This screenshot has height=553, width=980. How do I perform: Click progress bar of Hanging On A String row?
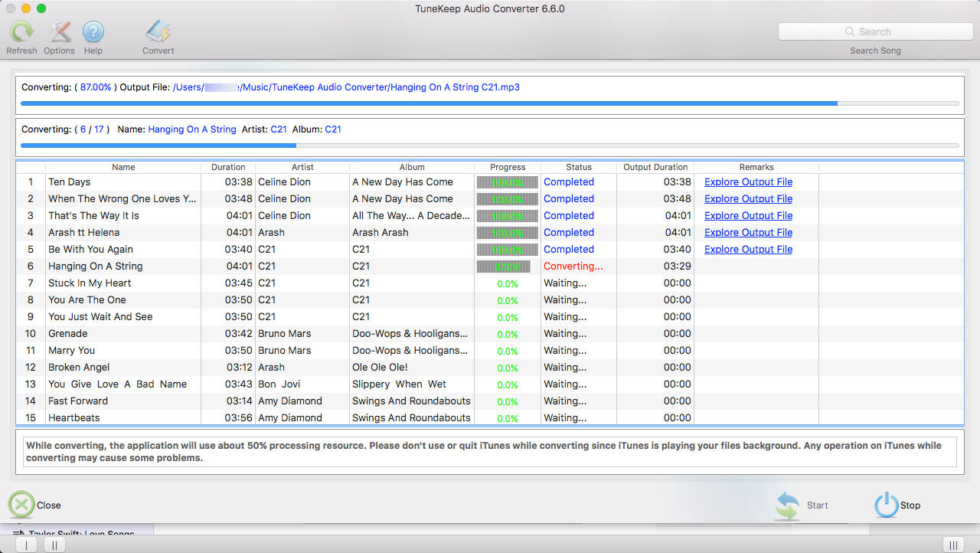[504, 267]
